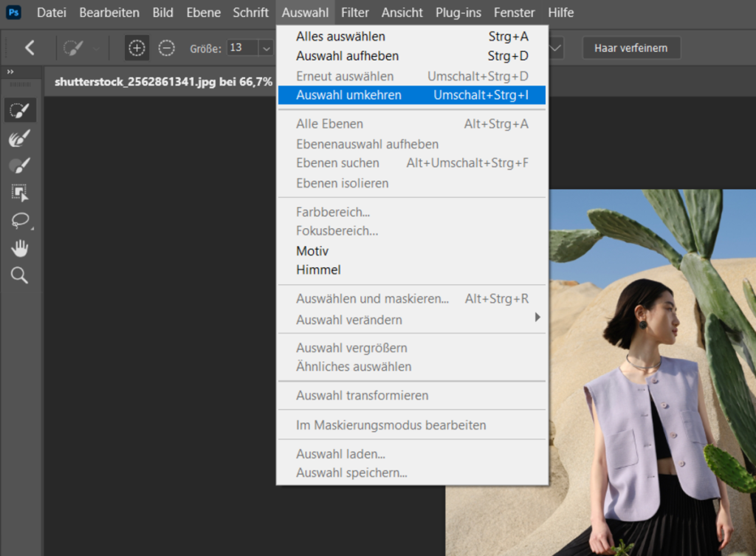Open the Filter menu
Screen dimensions: 756x556
355,12
